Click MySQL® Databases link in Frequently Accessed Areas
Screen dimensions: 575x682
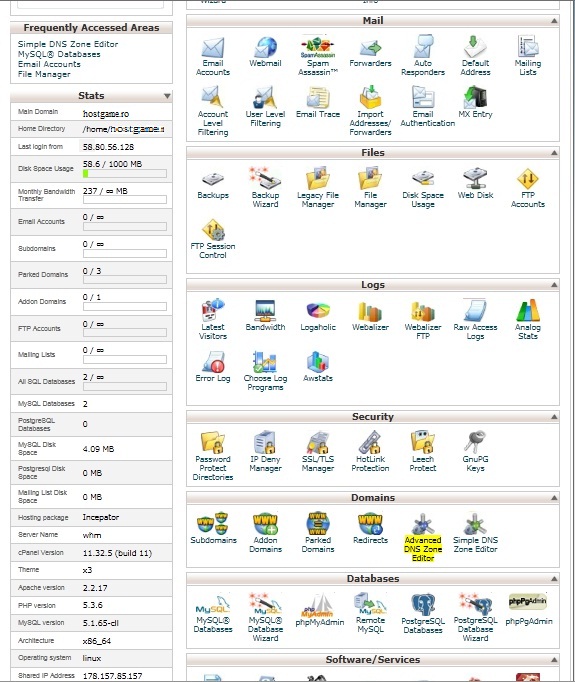click(x=59, y=54)
